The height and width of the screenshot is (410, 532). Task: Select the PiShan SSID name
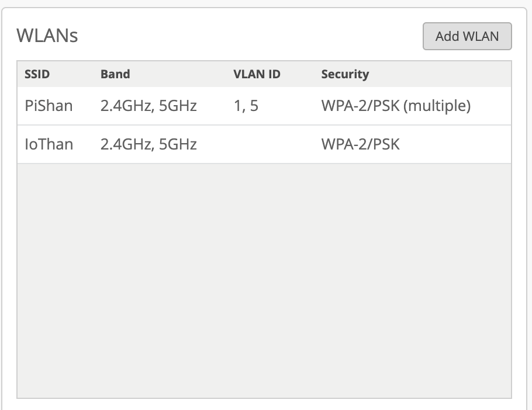49,106
